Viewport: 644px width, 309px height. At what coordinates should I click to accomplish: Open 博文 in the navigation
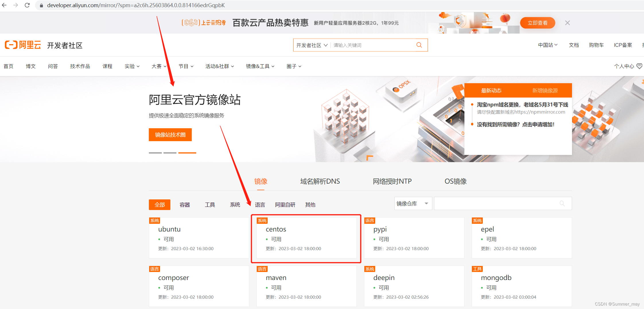point(31,66)
